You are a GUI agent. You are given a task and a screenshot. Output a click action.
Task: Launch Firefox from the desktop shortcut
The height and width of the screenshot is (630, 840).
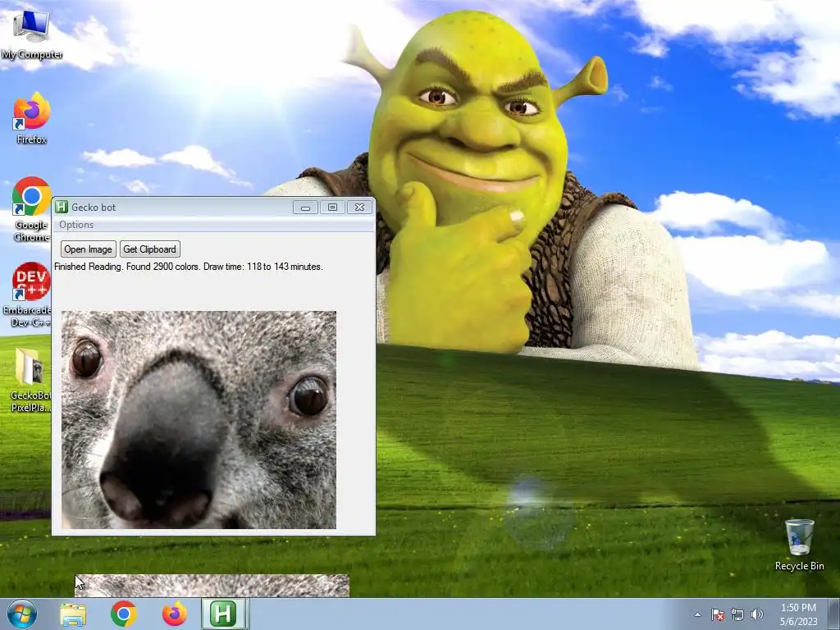point(32,118)
